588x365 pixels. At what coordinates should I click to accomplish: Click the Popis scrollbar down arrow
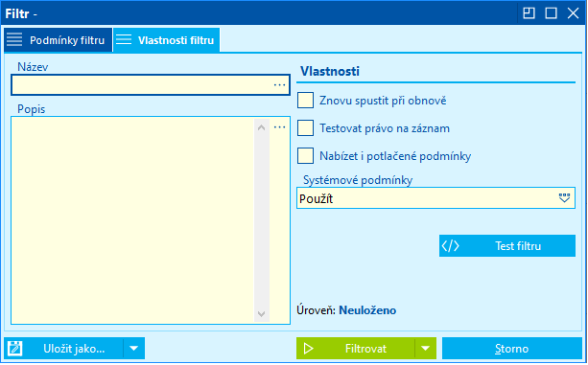261,313
